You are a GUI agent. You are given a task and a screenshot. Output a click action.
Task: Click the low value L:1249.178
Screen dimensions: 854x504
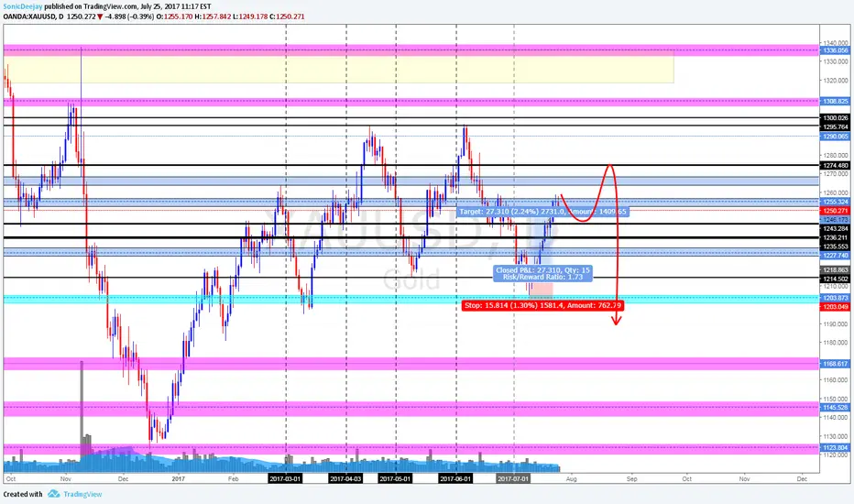(250, 16)
